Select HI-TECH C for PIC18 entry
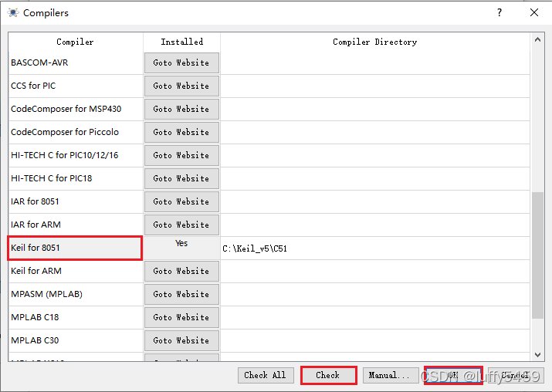This screenshot has height=392, width=552. point(76,179)
